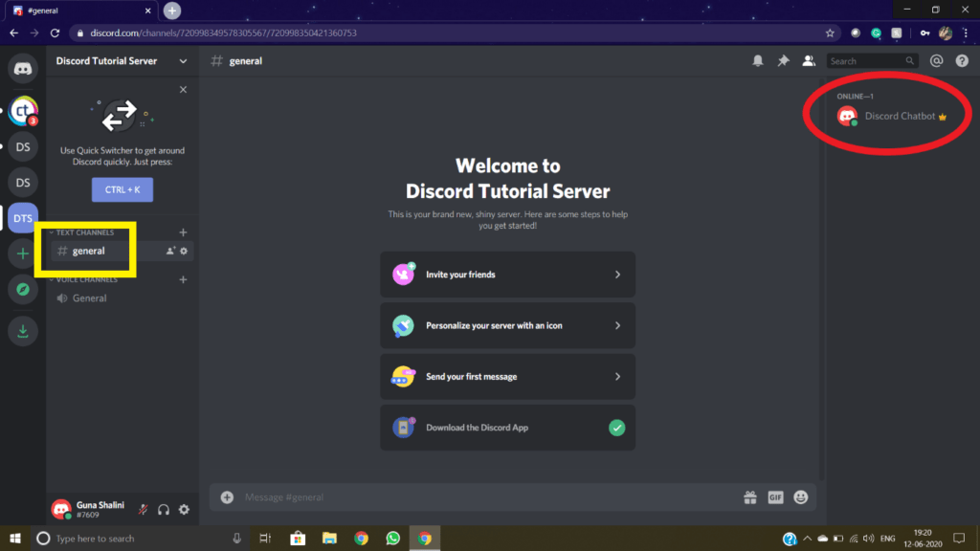The width and height of the screenshot is (980, 551).
Task: Dismiss the Quick Switcher tip
Action: coord(183,89)
